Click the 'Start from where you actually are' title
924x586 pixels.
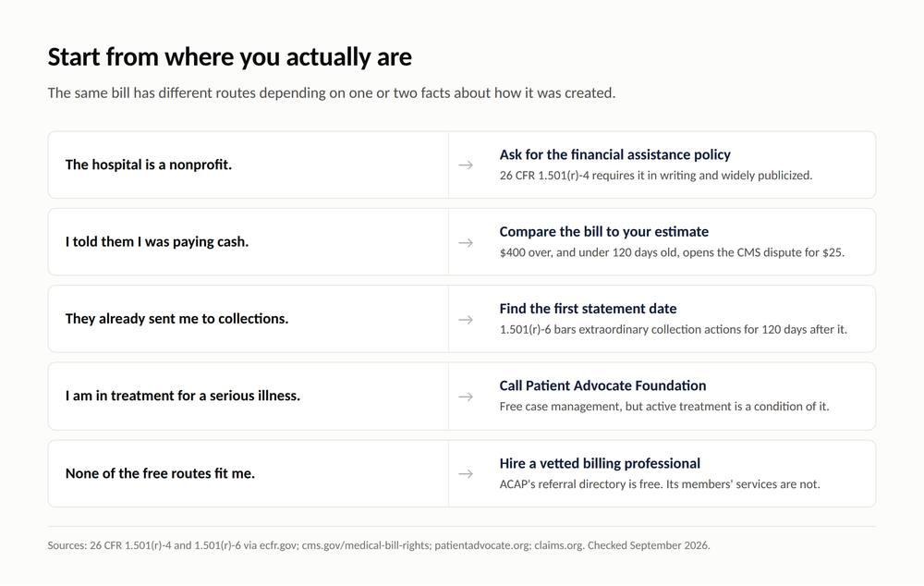point(230,57)
